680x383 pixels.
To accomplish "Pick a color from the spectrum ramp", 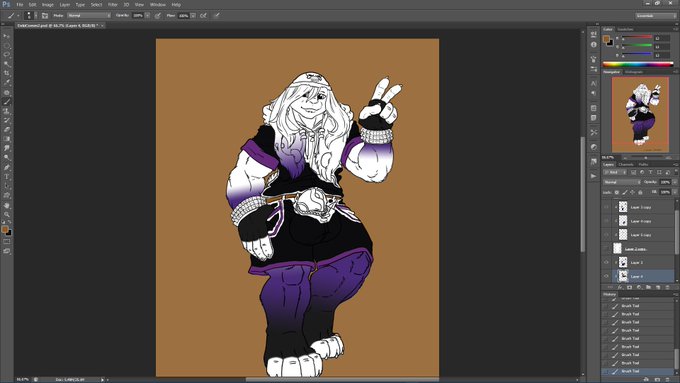I will pyautogui.click(x=638, y=64).
